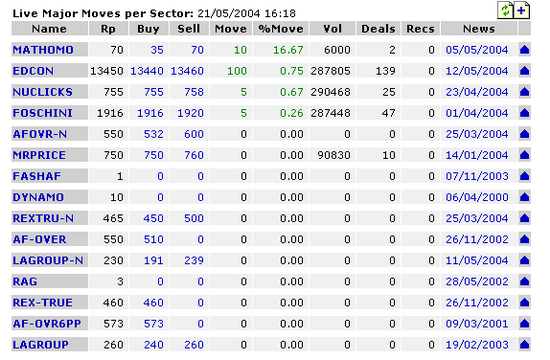Sort by the %Move column header
This screenshot has width=550, height=360.
[x=281, y=29]
